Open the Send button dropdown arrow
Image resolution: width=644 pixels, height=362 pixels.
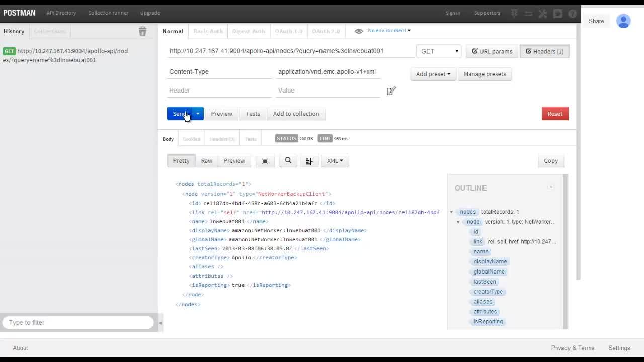coord(197,114)
